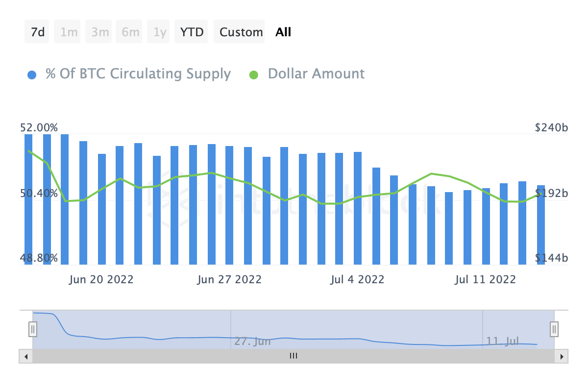Select the 1y time range

coord(160,32)
